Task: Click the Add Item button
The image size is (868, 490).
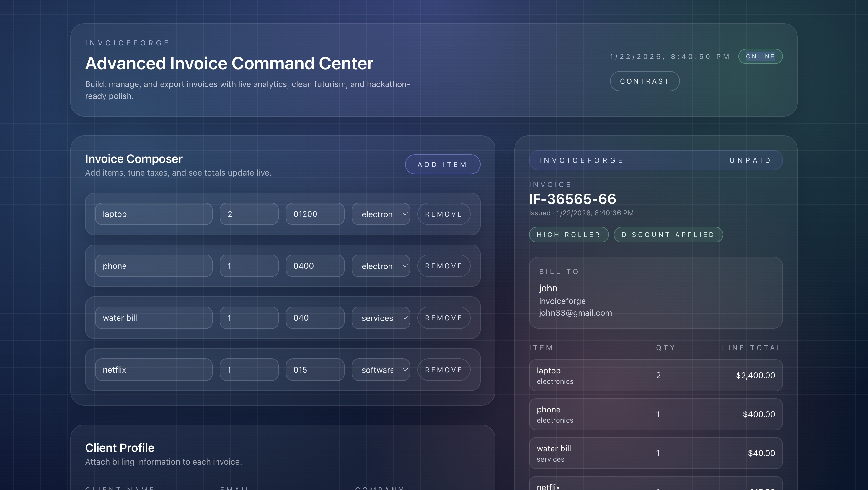Action: tap(442, 164)
